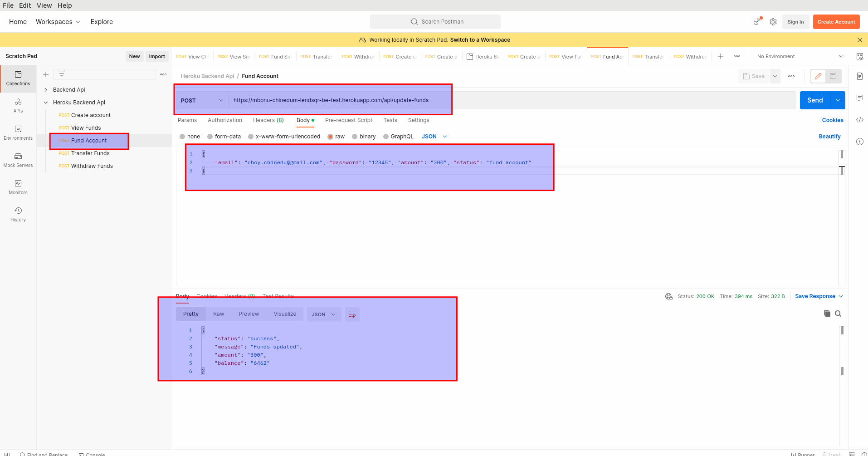
Task: Click the capture requests satellite icon
Action: (757, 22)
